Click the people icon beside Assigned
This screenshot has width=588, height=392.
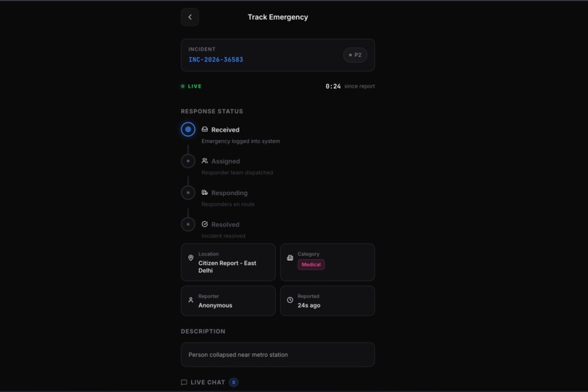point(205,161)
